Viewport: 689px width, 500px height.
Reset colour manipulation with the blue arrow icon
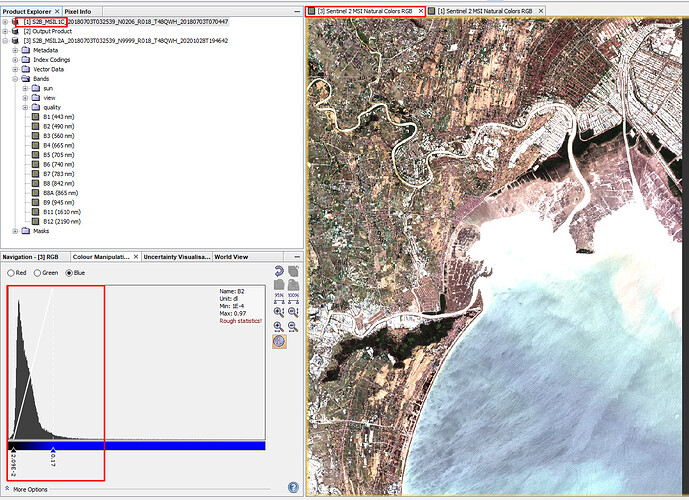click(279, 271)
